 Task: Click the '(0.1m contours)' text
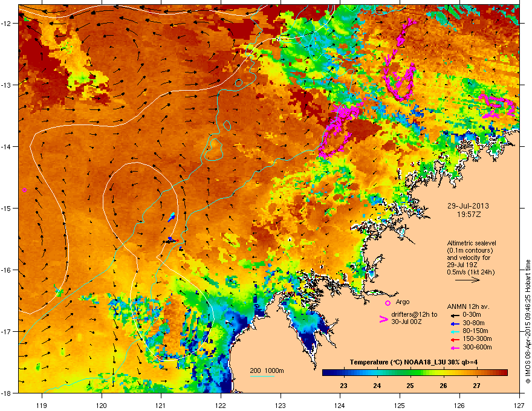click(470, 251)
